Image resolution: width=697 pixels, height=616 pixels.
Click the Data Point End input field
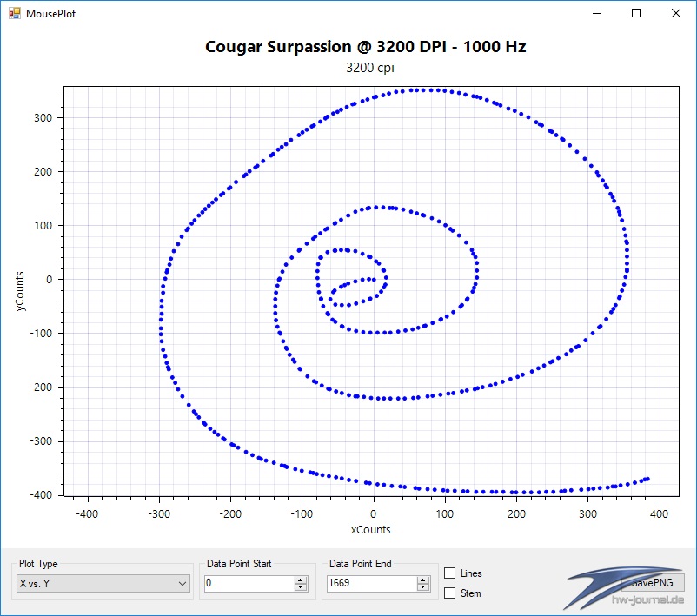tap(372, 583)
